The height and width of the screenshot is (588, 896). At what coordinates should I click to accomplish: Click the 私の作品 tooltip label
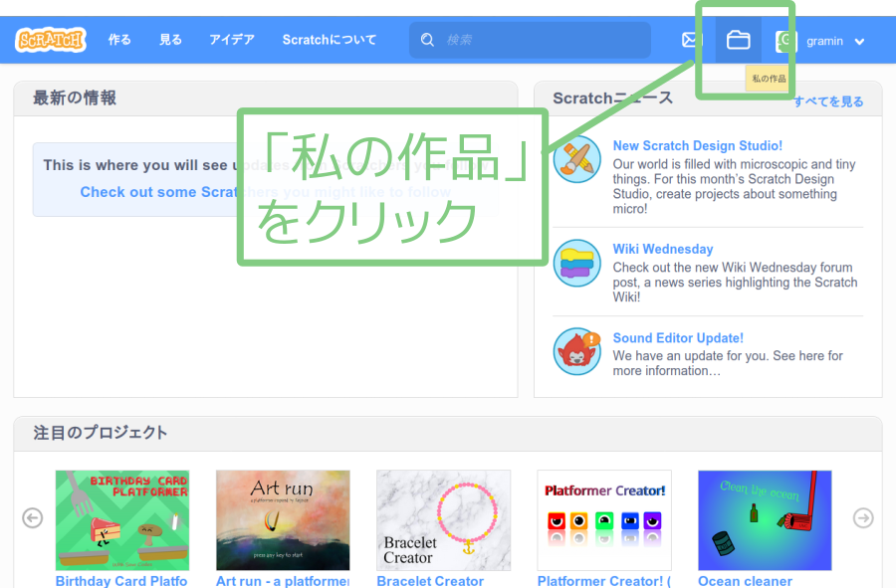tap(769, 79)
